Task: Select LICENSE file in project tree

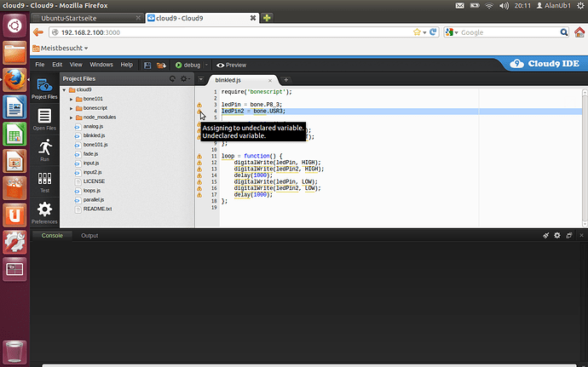Action: [94, 181]
